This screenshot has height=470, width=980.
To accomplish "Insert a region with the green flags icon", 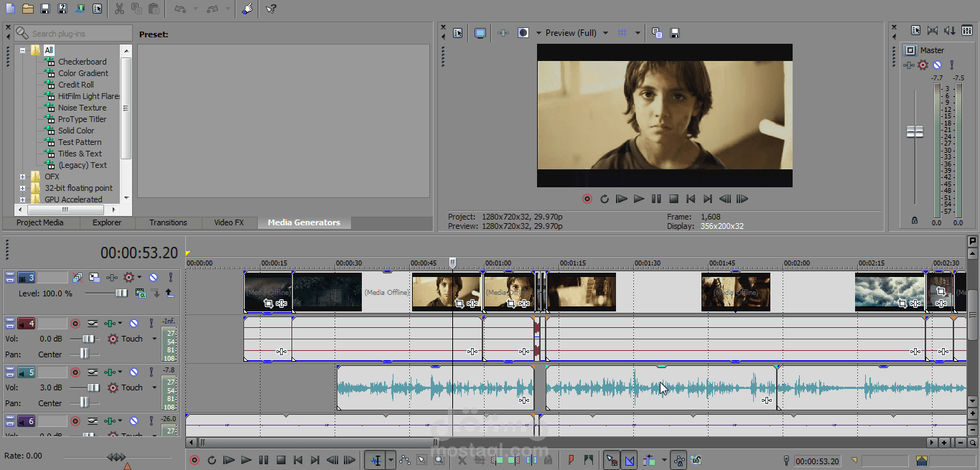I will (589, 460).
